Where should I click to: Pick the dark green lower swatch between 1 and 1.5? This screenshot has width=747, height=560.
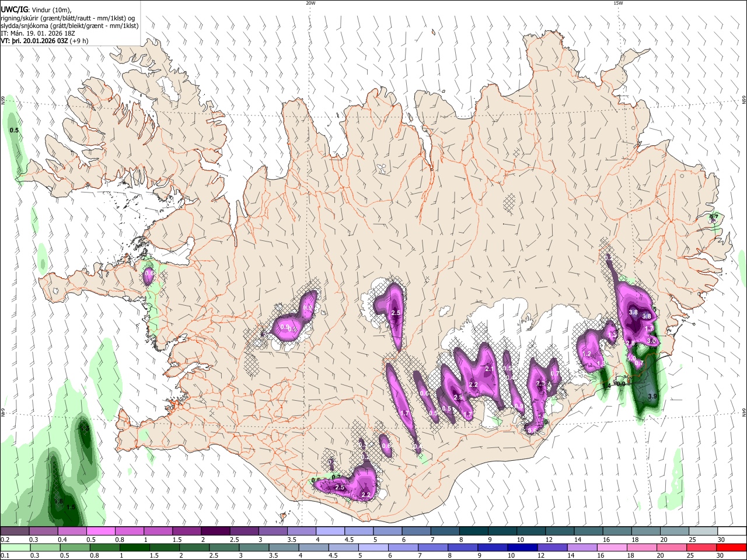tap(134, 547)
